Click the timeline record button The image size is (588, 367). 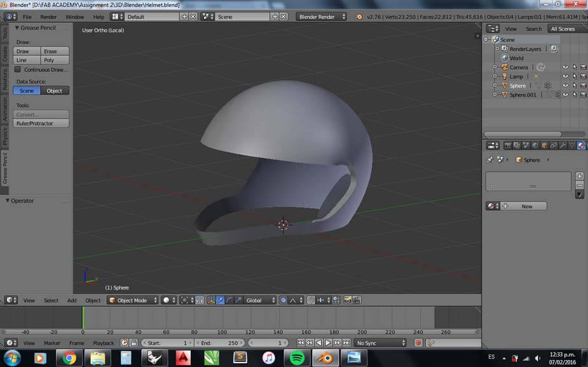click(418, 343)
